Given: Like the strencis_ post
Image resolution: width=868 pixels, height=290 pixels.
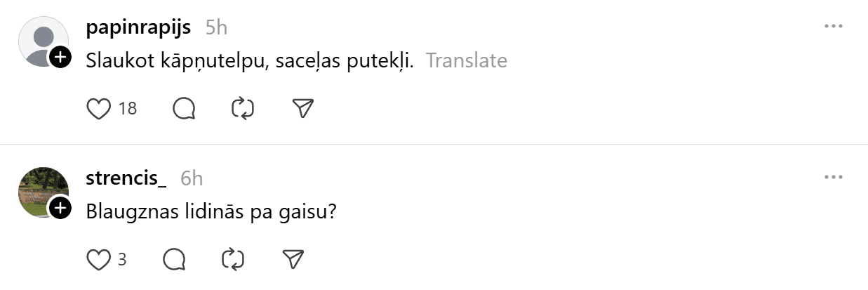Looking at the screenshot, I should (x=99, y=259).
